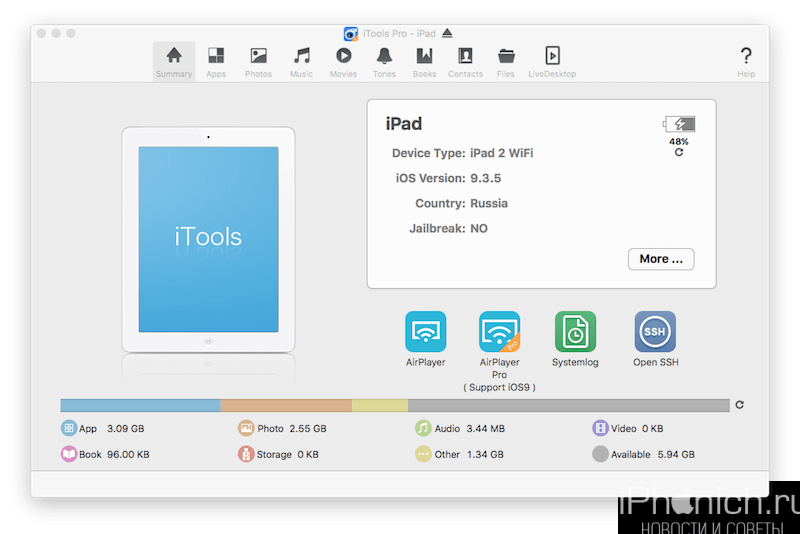Click App size "3.09 GB"
The width and height of the screenshot is (800, 534).
point(126,428)
